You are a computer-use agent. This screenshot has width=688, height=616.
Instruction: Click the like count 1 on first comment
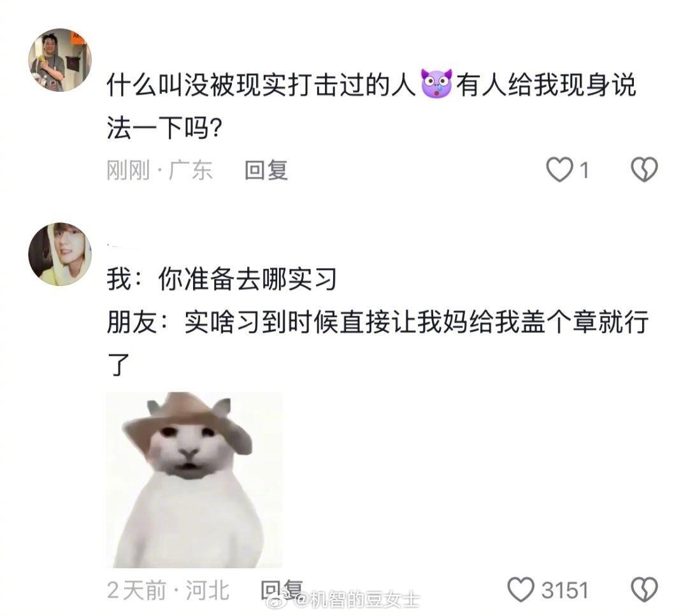(x=584, y=170)
